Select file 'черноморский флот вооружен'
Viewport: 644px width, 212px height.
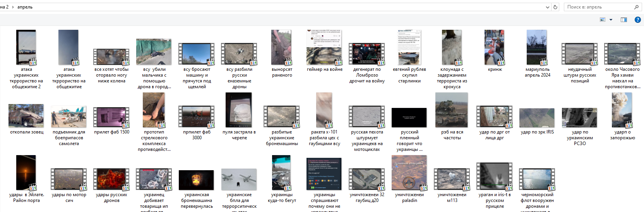[537, 190]
